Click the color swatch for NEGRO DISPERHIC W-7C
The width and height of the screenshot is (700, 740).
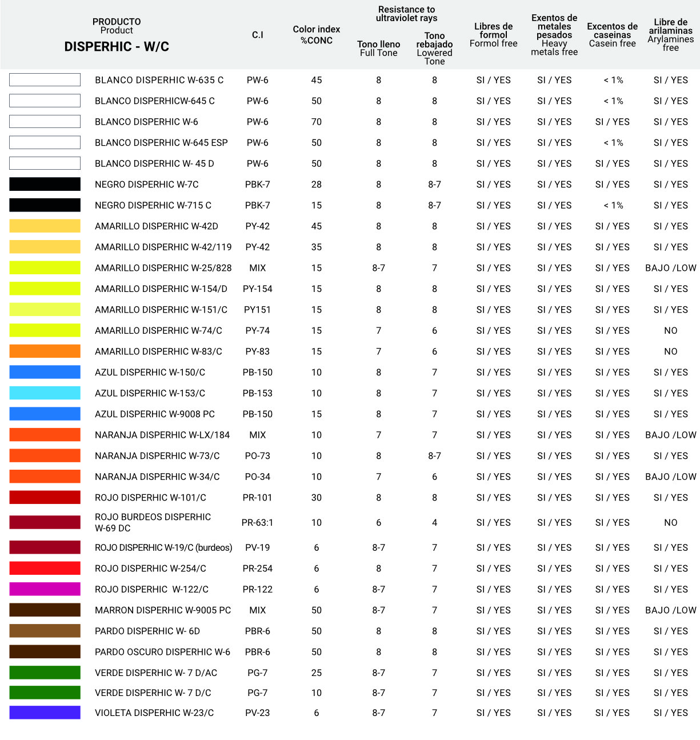click(45, 184)
